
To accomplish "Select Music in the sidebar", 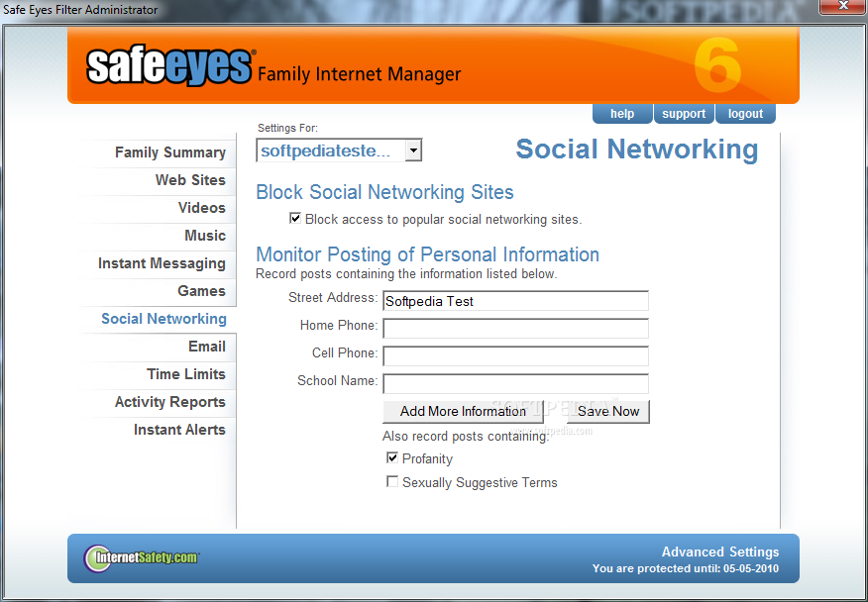I will (x=205, y=236).
